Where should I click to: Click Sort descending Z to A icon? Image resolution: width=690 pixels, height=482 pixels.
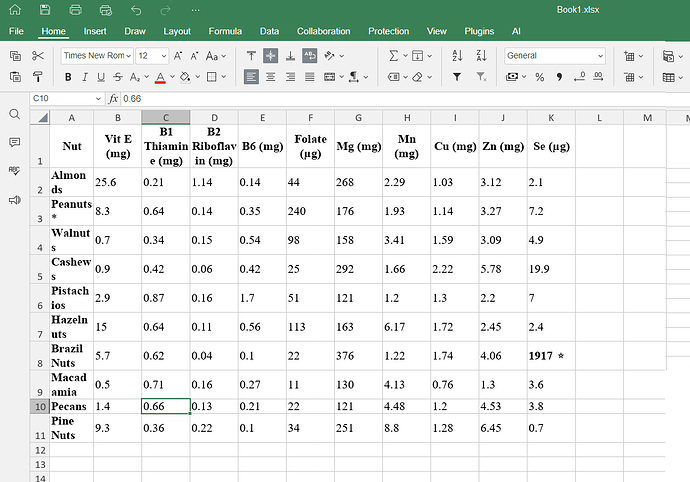481,56
